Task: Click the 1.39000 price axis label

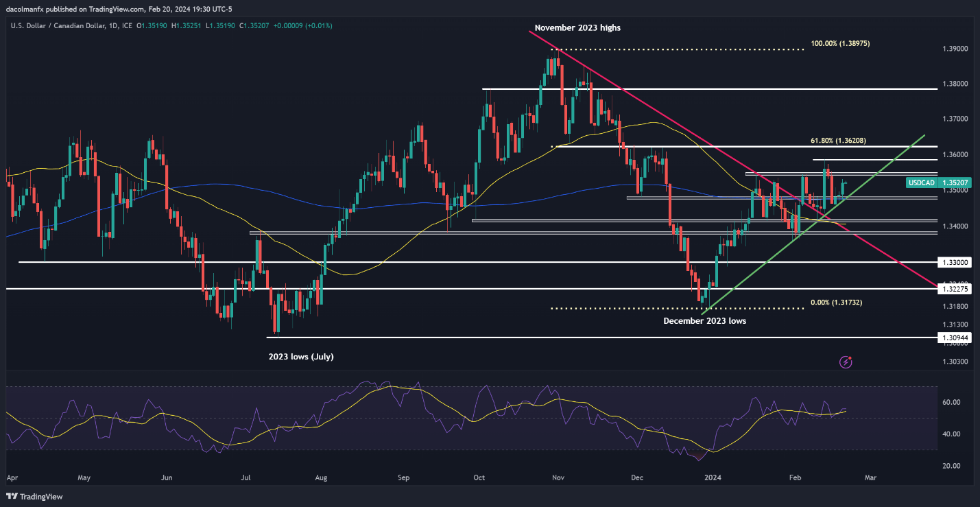Action: pos(955,49)
